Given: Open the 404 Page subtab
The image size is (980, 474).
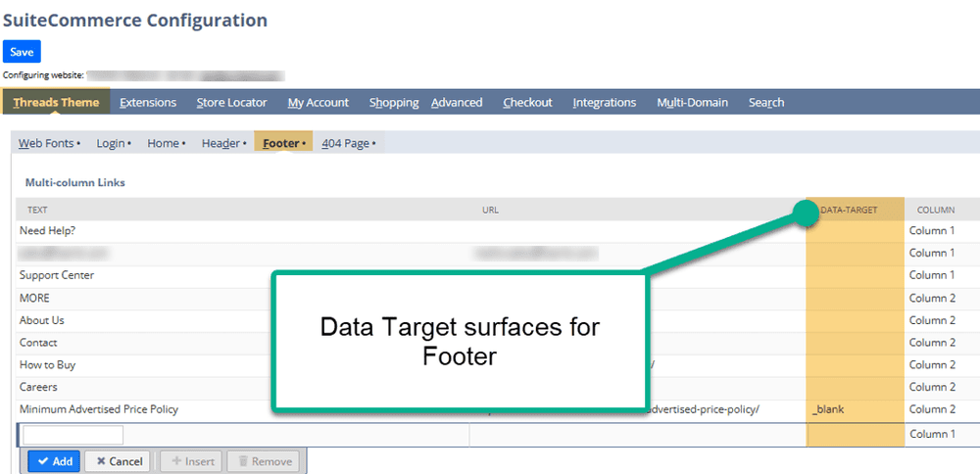Looking at the screenshot, I should 349,144.
